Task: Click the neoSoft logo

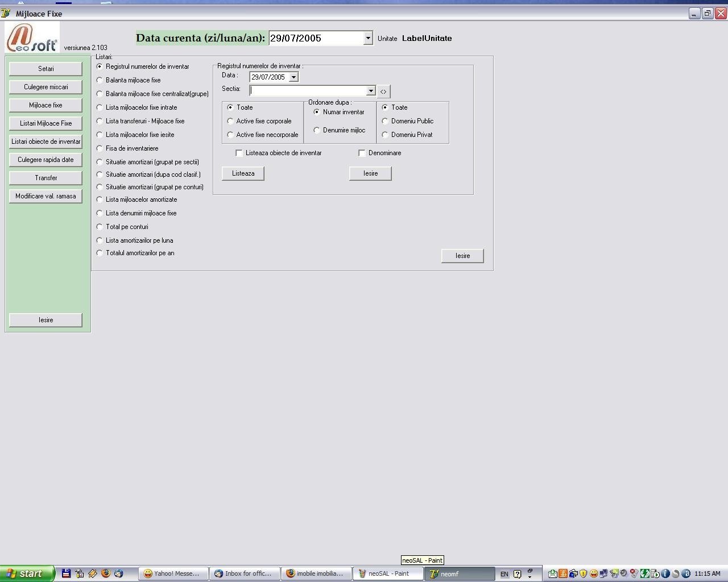Action: point(32,37)
